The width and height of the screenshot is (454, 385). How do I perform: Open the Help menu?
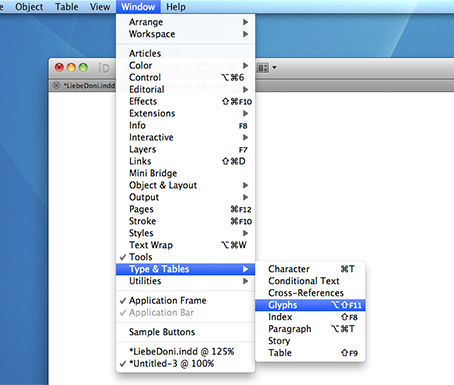[x=176, y=7]
